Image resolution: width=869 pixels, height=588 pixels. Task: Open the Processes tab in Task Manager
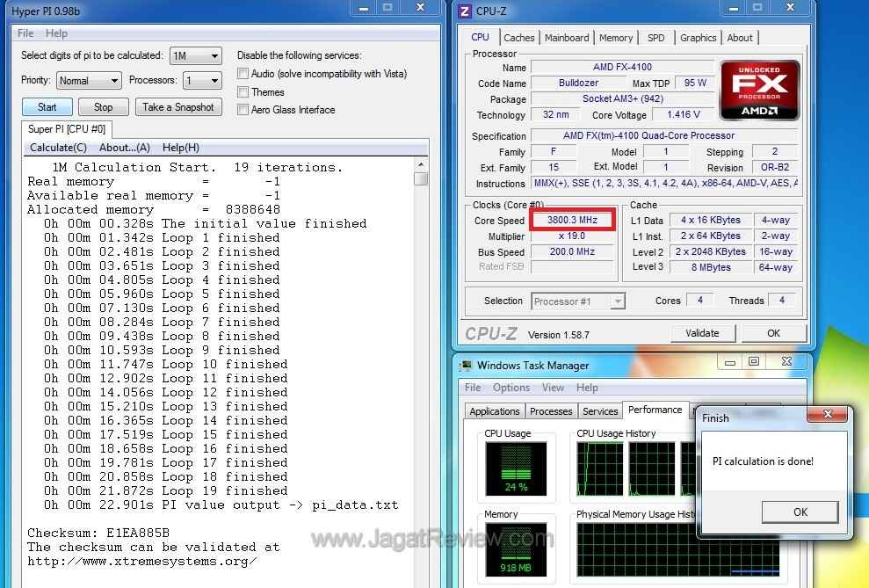pyautogui.click(x=551, y=411)
